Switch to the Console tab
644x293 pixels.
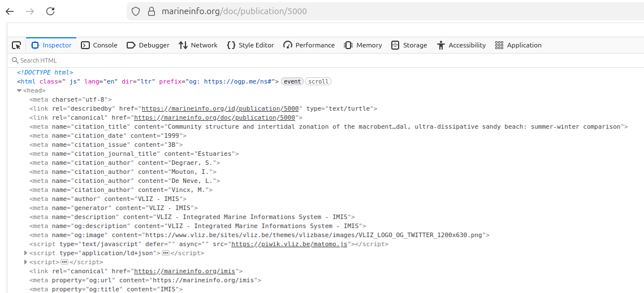(99, 45)
